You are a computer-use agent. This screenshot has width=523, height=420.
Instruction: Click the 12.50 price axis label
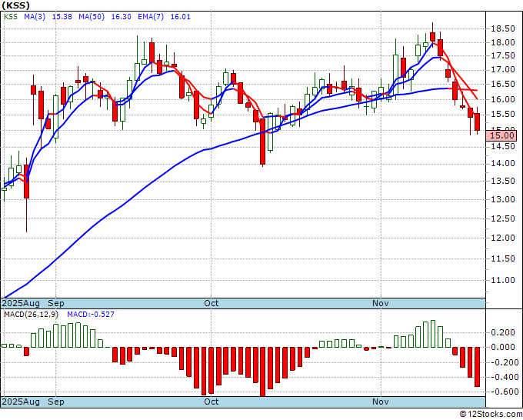coord(503,218)
